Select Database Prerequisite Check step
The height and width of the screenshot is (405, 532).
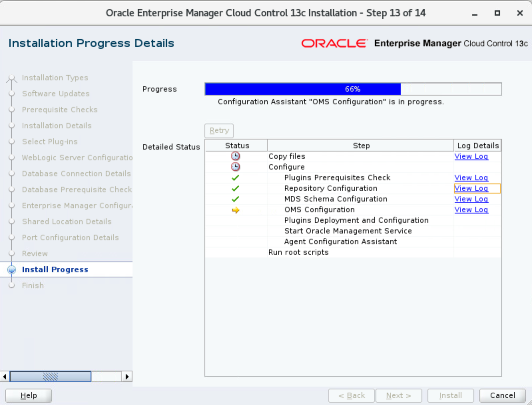77,190
